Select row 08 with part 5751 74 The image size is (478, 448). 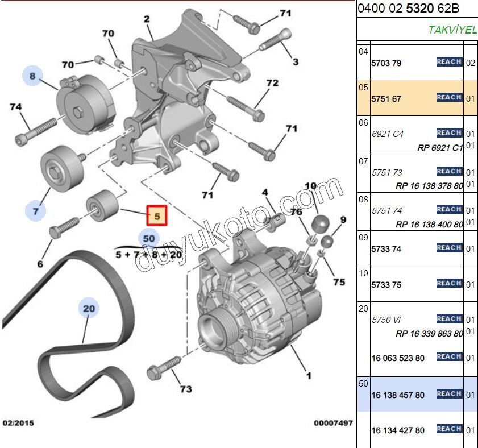coord(388,210)
